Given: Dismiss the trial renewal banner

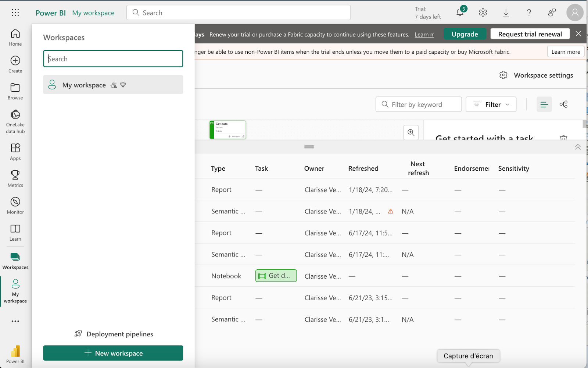Looking at the screenshot, I should 578,34.
